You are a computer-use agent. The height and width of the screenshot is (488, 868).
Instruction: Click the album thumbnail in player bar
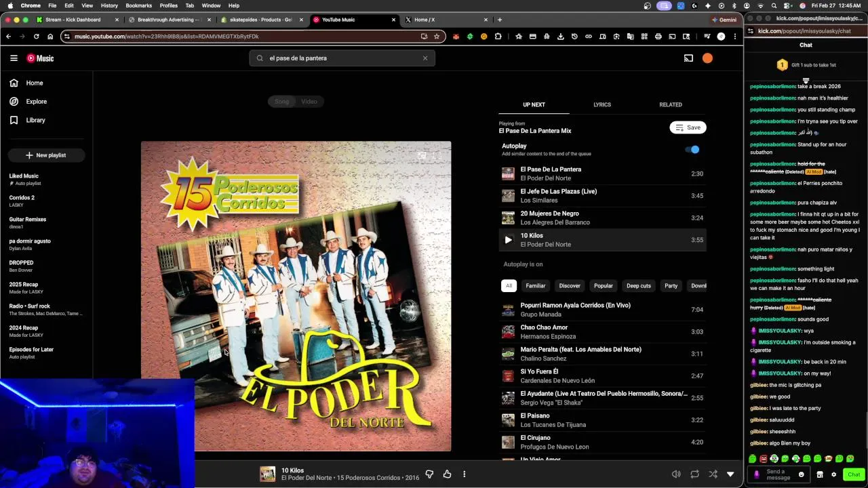click(x=268, y=474)
